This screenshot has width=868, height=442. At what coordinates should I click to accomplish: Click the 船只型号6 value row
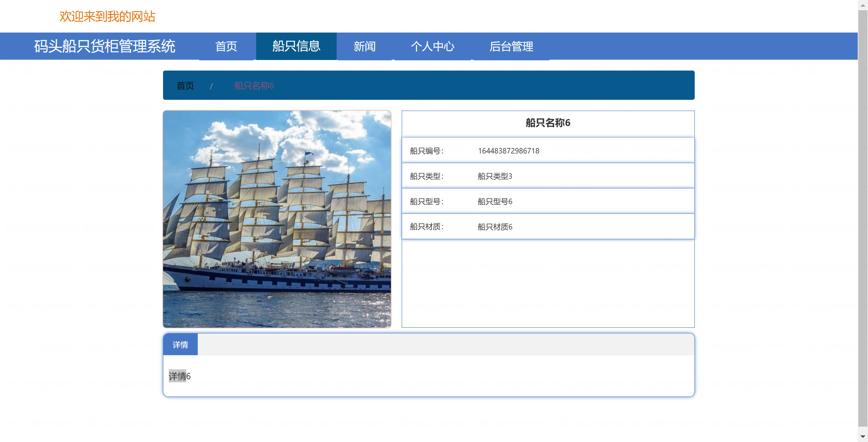pos(548,201)
